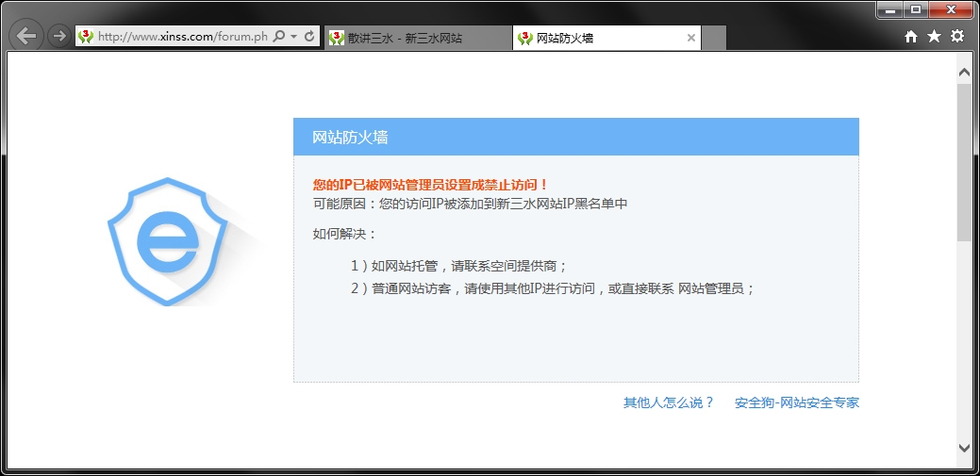This screenshot has height=476, width=980.
Task: Click the scrollbar up arrow
Action: click(964, 73)
